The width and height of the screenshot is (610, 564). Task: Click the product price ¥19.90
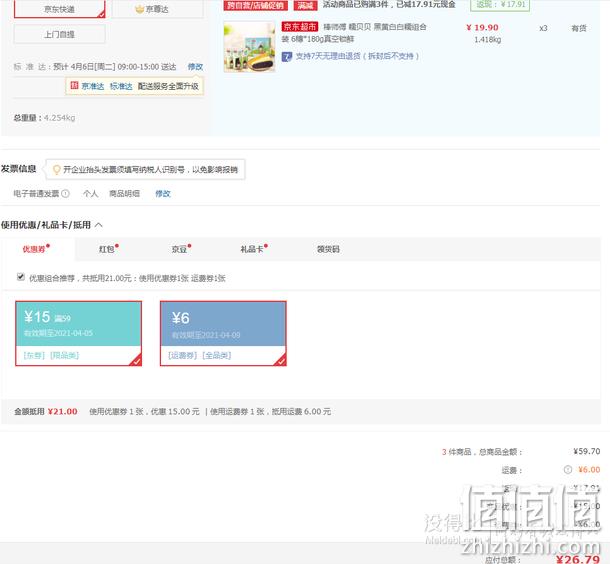point(482,28)
